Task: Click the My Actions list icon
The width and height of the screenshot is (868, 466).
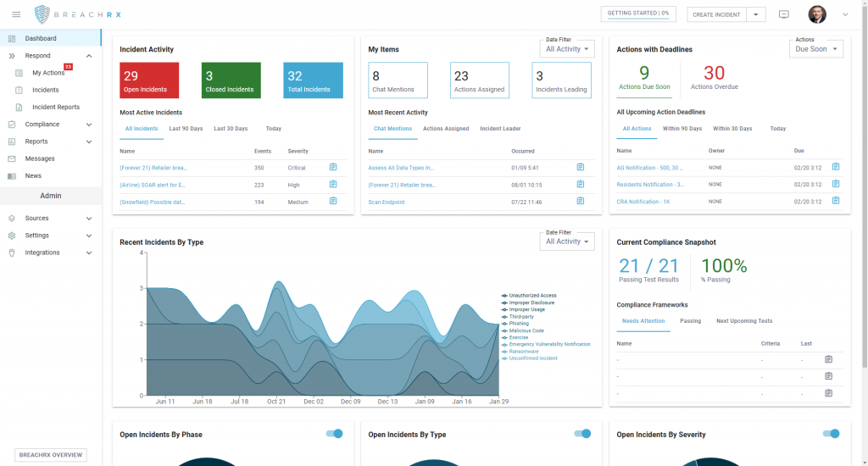Action: (x=19, y=73)
